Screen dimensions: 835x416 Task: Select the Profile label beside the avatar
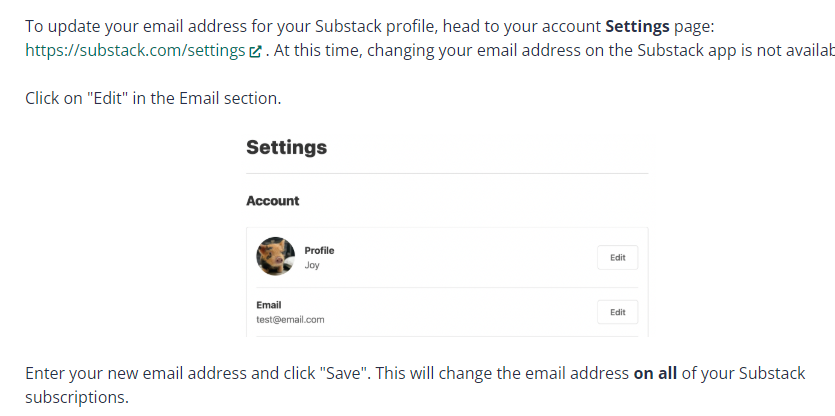pos(319,250)
